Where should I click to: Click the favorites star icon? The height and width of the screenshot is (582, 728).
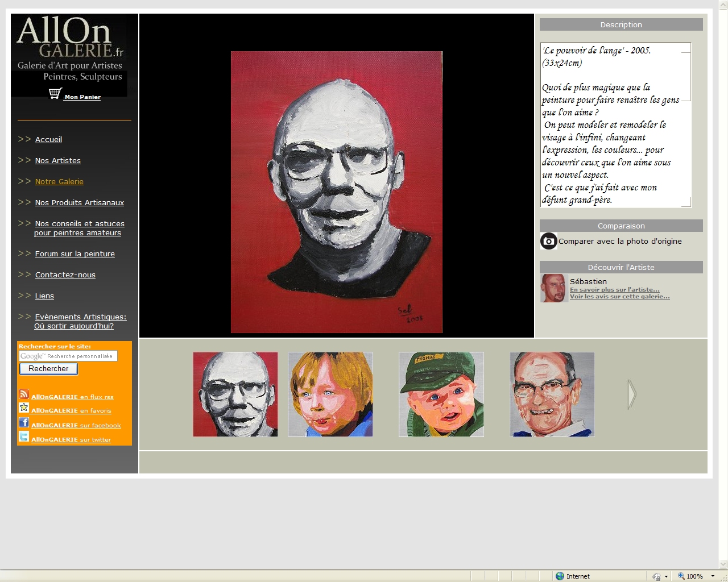point(24,408)
